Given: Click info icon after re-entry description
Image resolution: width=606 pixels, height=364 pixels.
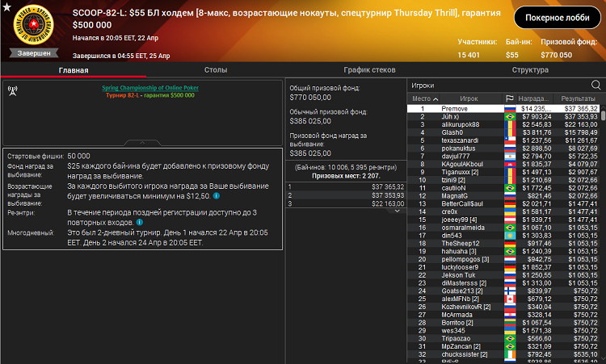Looking at the screenshot, I should pos(140,222).
